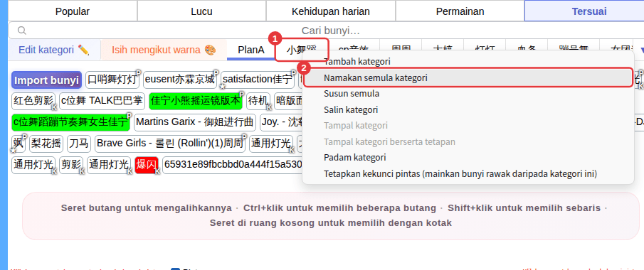Play the c位舞 TALK巴巴掌 sound

pyautogui.click(x=102, y=102)
